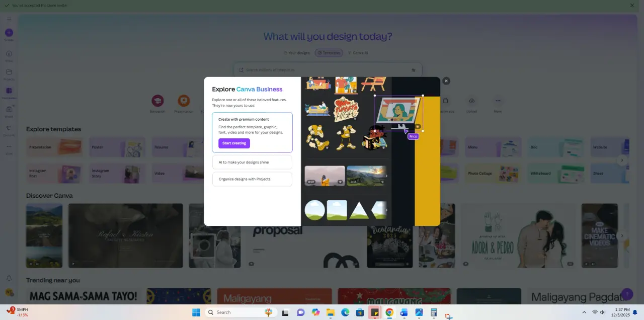Open the account avatar in sidebar
Image resolution: width=644 pixels, height=320 pixels.
(x=9, y=292)
